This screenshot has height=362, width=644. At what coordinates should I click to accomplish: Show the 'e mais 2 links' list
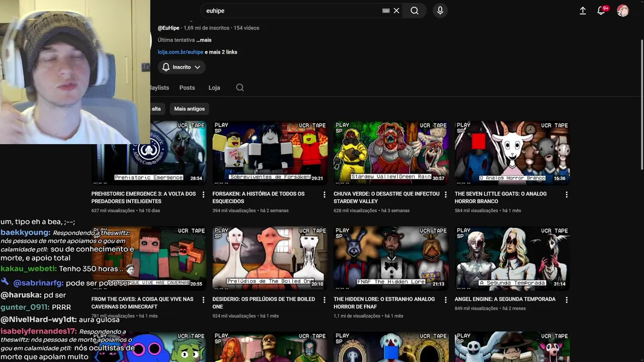tap(221, 52)
